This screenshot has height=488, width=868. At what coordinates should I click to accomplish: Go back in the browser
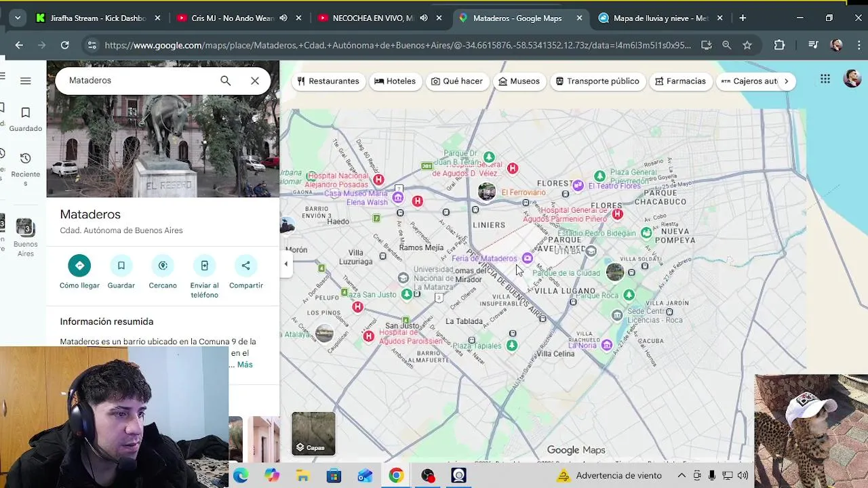[19, 45]
